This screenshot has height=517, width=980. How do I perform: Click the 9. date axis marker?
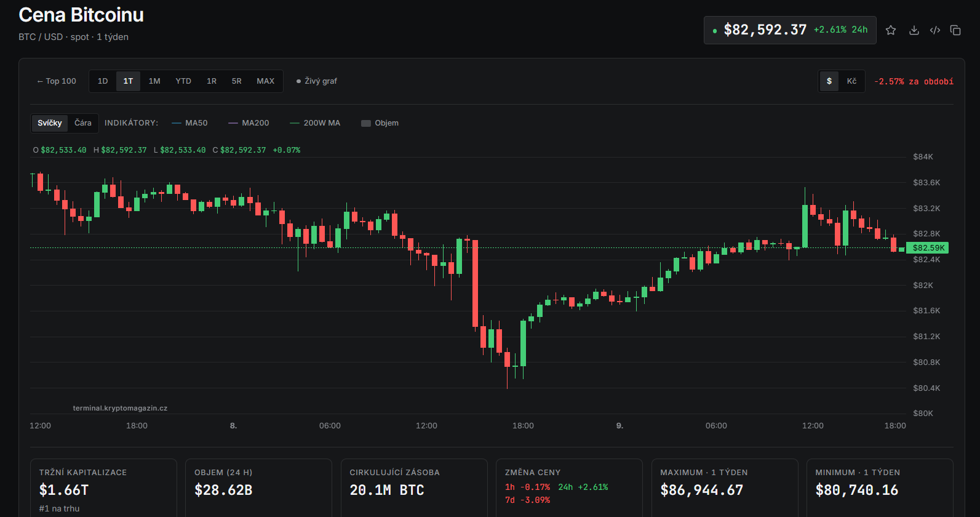coord(619,426)
